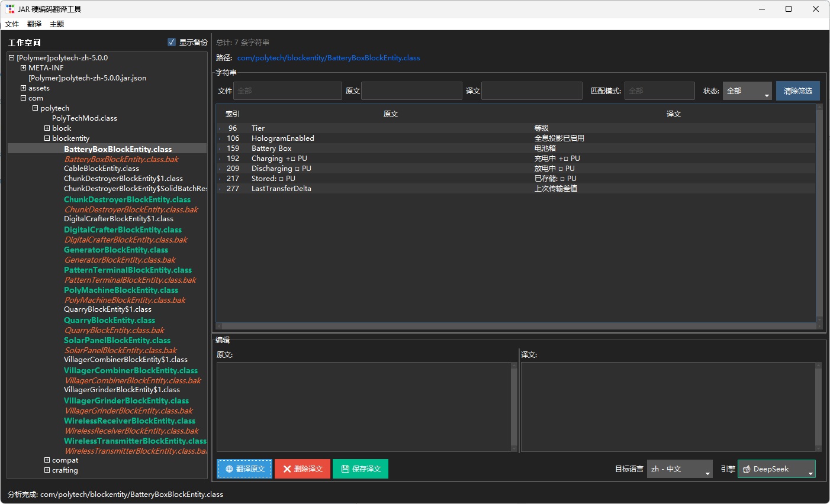This screenshot has width=830, height=504.
Task: Expand the compat package node
Action: tap(47, 460)
